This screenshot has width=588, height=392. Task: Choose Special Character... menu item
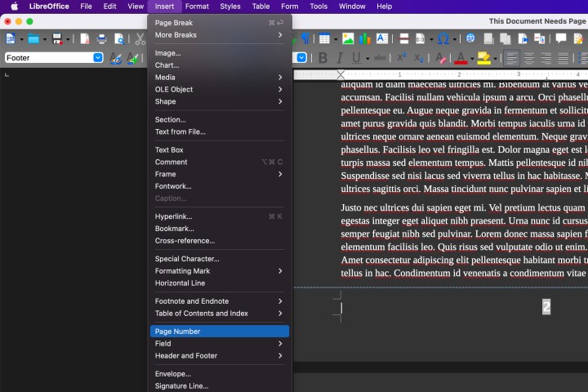(220, 259)
